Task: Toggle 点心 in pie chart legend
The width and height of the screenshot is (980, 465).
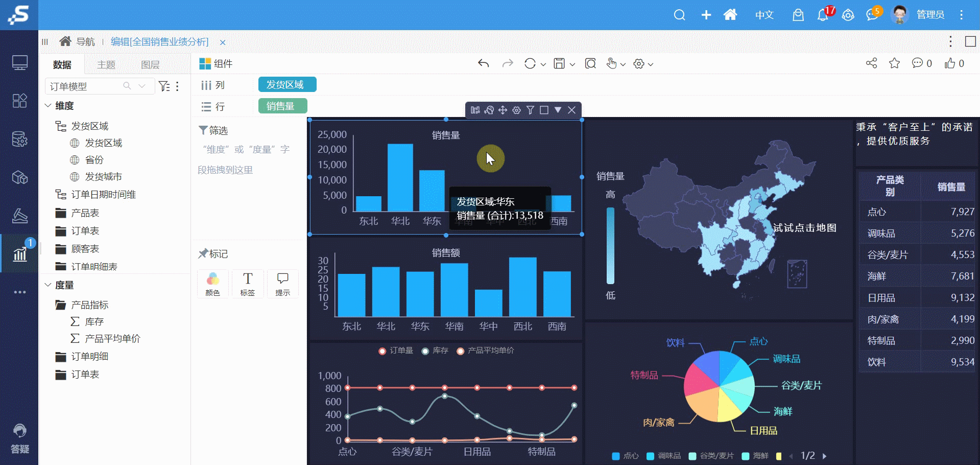Action: [x=625, y=456]
